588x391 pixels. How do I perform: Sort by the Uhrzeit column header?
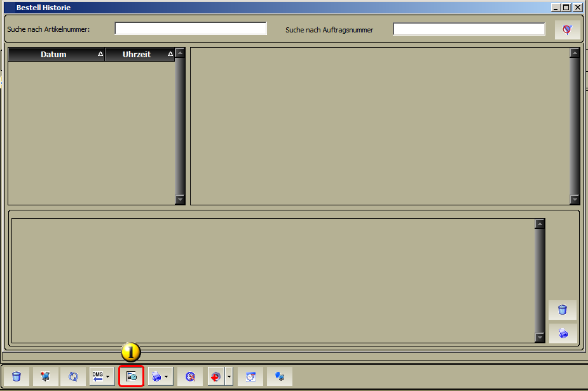(x=139, y=54)
